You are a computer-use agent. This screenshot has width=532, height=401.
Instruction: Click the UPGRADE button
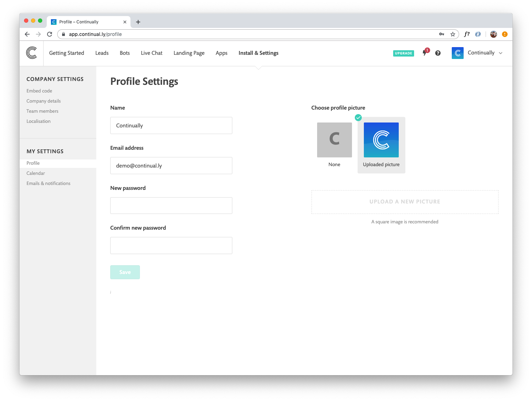pyautogui.click(x=403, y=53)
